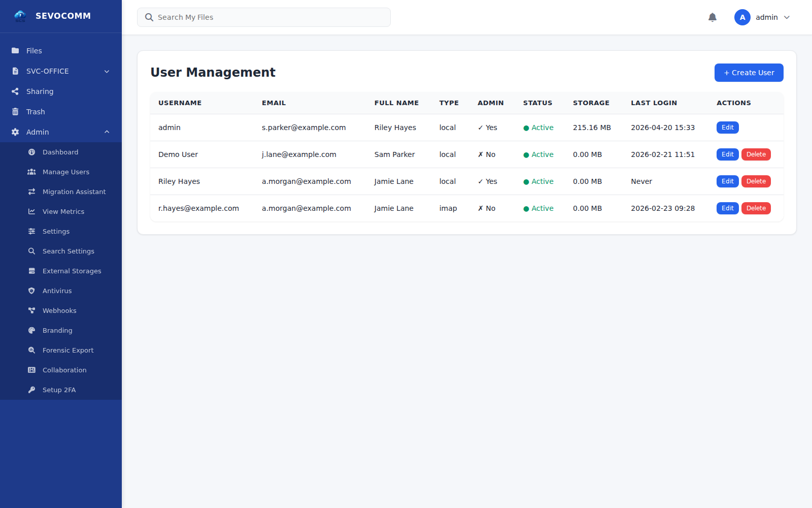The height and width of the screenshot is (508, 812).
Task: Open the Antivirus settings icon
Action: (x=31, y=291)
